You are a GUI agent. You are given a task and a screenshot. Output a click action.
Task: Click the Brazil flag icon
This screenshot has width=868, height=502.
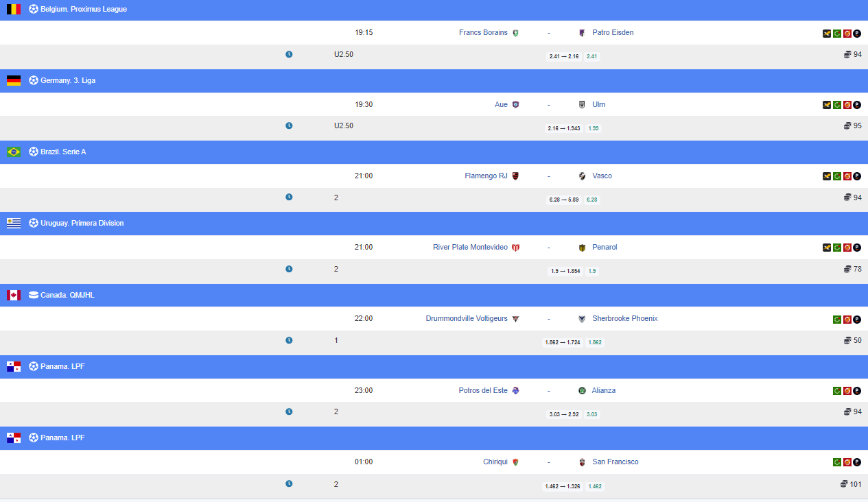pos(14,152)
